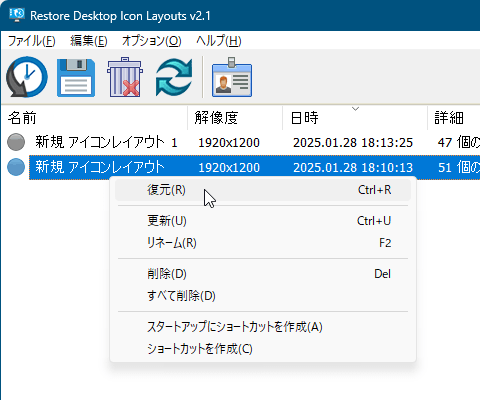Select blue circle icon of second layout
The image size is (480, 400).
pyautogui.click(x=16, y=167)
